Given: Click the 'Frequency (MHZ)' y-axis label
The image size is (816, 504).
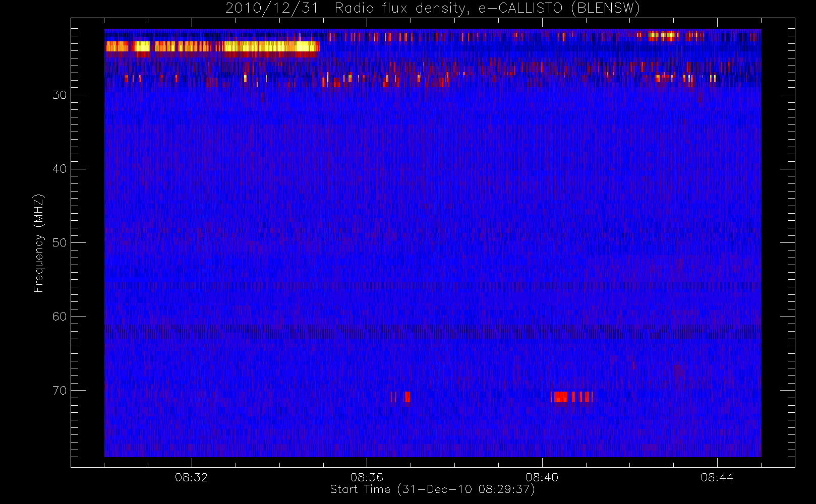Looking at the screenshot, I should click(39, 243).
